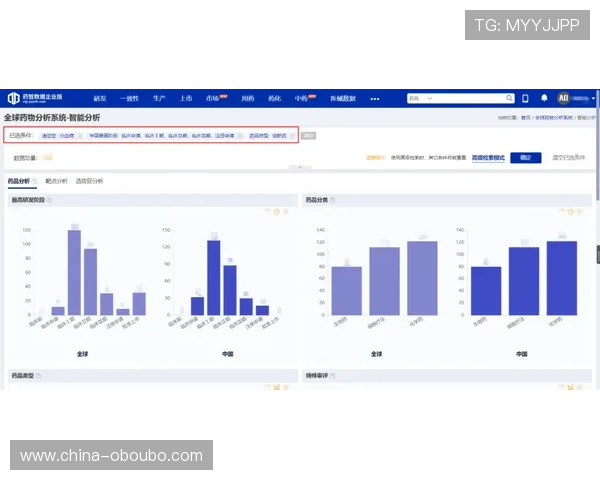600x480 pixels.
Task: Switch 最高研发阶段 chart to pie view
Action: (277, 211)
